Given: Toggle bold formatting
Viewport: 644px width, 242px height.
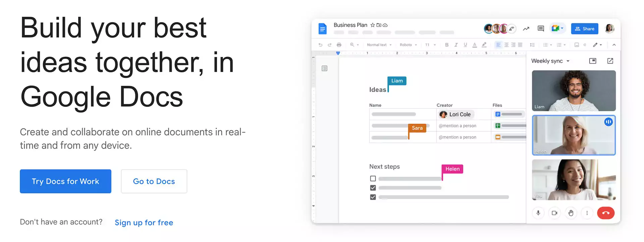Looking at the screenshot, I should (447, 45).
